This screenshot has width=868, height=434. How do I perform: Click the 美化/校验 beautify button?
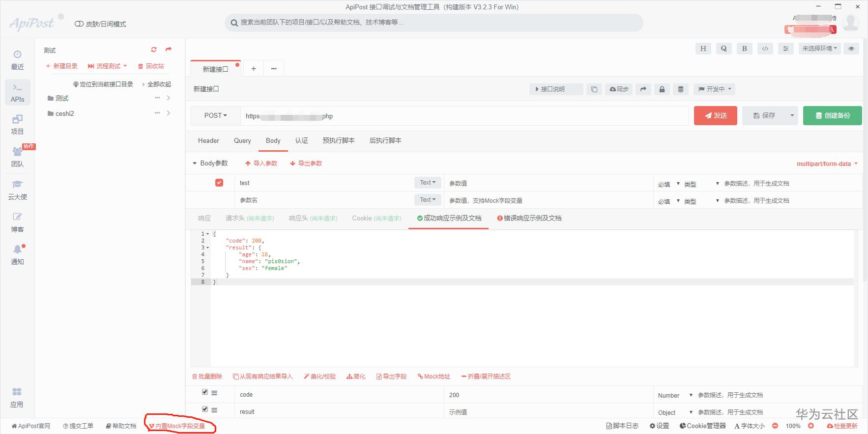(320, 377)
